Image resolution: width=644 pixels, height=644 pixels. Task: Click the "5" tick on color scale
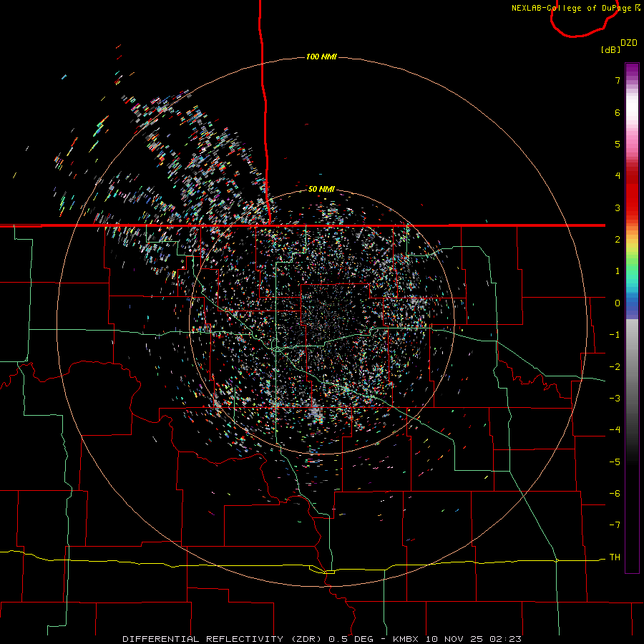point(618,144)
